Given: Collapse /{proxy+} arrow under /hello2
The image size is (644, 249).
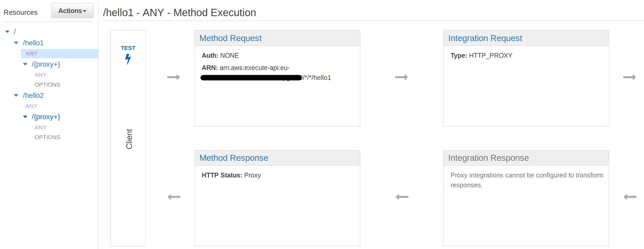Looking at the screenshot, I should [26, 117].
